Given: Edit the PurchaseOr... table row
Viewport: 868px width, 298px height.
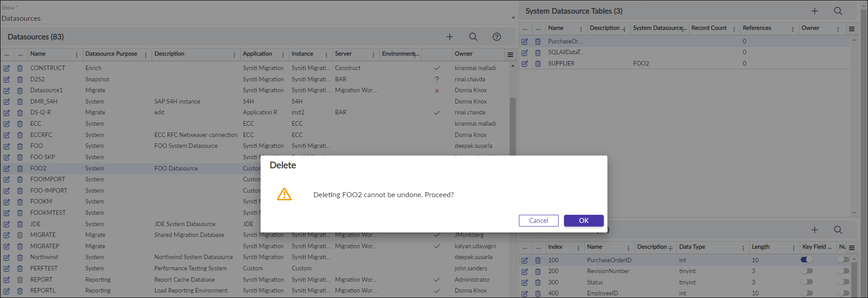Looking at the screenshot, I should click(x=525, y=42).
